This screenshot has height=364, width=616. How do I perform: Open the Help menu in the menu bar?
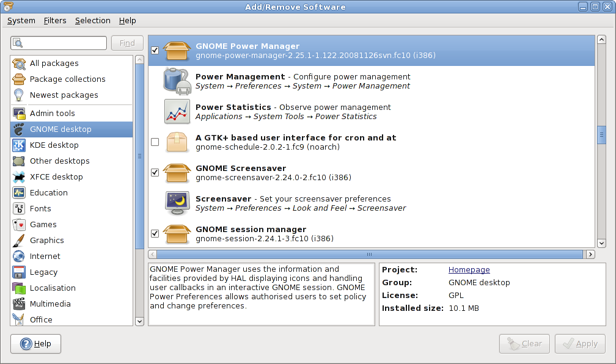127,20
